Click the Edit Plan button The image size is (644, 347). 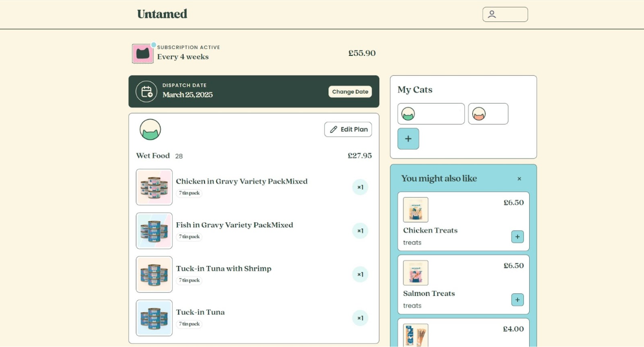pyautogui.click(x=348, y=129)
